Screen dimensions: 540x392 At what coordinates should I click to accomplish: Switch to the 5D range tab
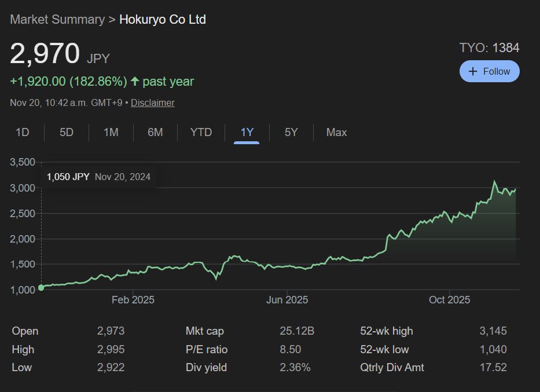coord(67,132)
